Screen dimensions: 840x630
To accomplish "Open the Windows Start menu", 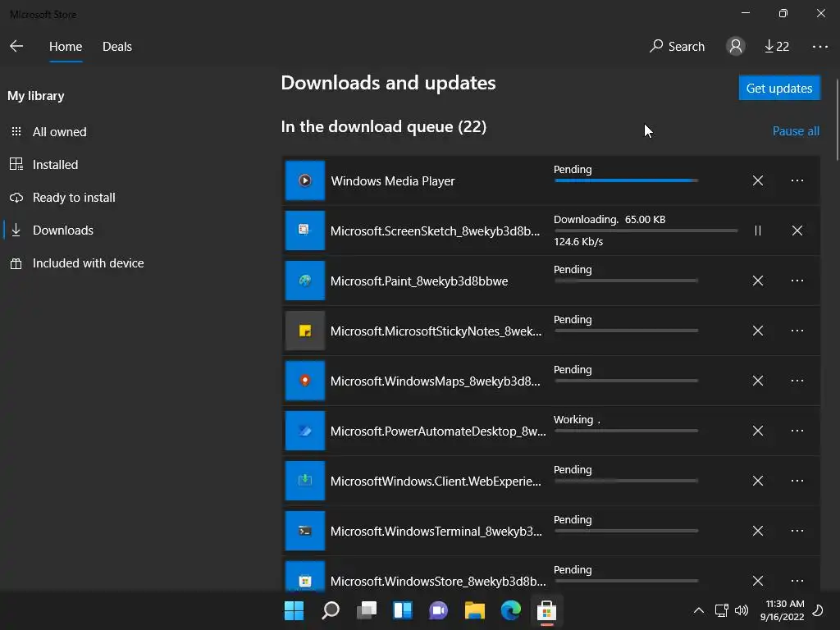I will tap(294, 610).
